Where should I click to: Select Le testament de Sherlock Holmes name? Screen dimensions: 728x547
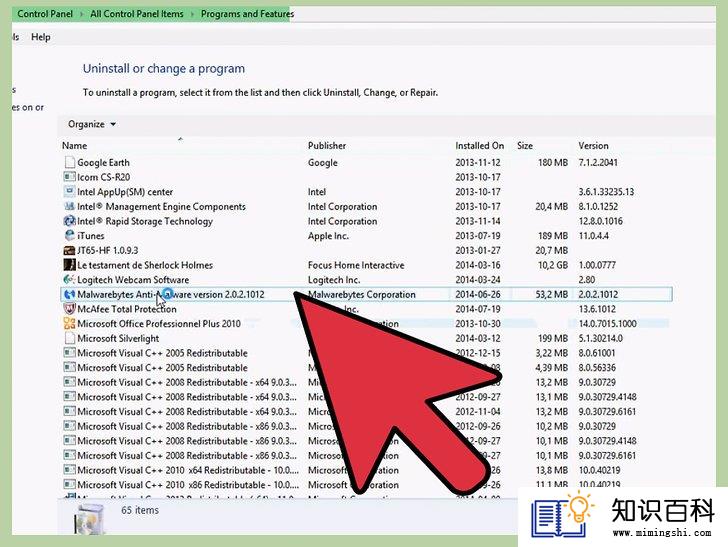pos(145,265)
